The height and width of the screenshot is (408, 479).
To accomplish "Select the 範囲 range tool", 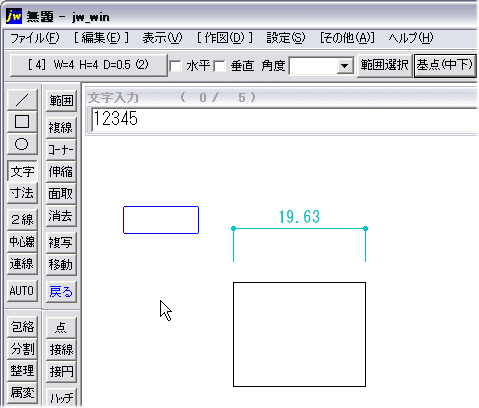I will click(61, 100).
